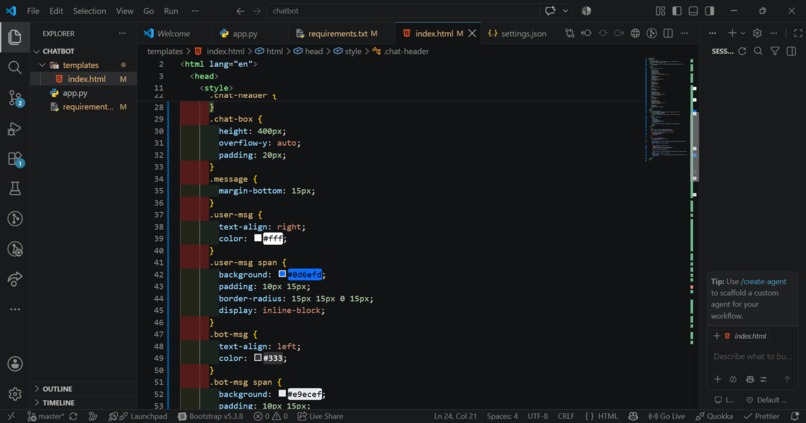Maximize the chat panel

798,33
